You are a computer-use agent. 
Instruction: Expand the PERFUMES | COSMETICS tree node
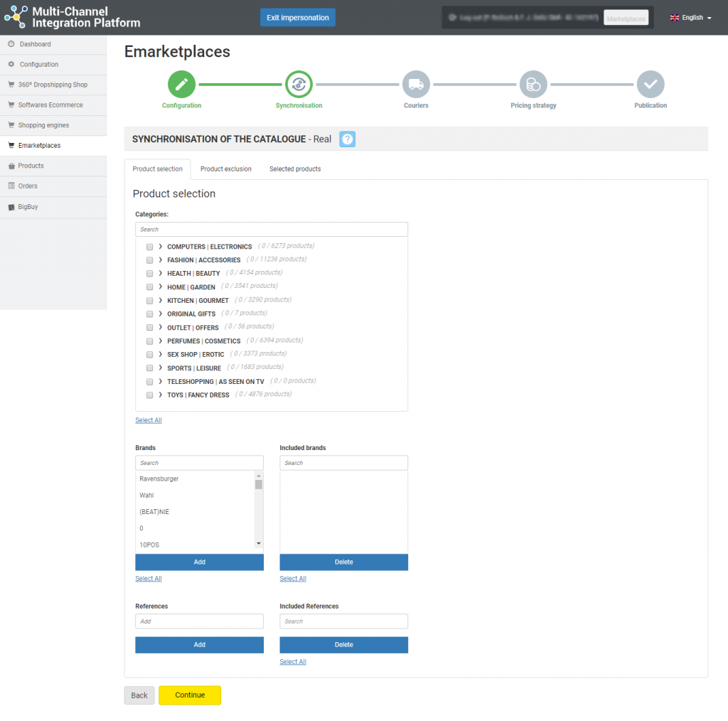tap(161, 341)
